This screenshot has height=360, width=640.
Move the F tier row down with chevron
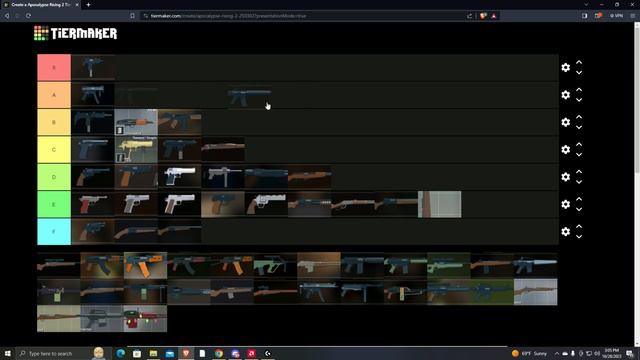579,237
